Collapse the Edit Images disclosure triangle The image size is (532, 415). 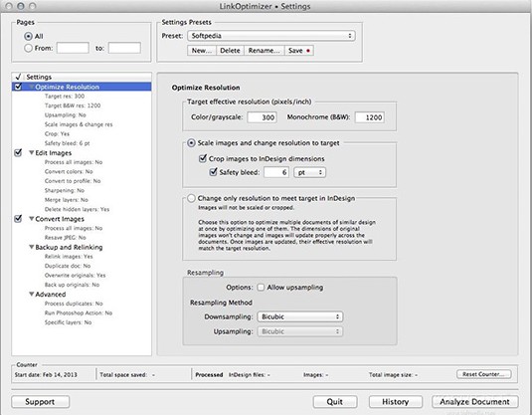tap(31, 153)
